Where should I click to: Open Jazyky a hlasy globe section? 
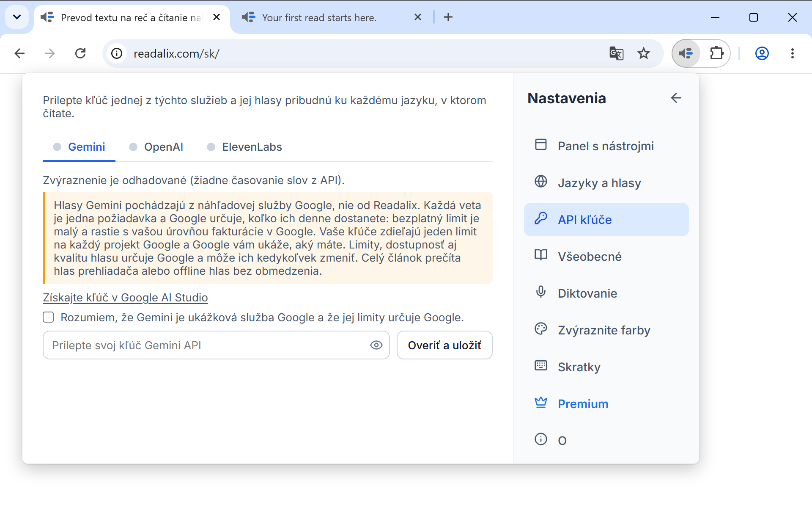[x=606, y=183]
